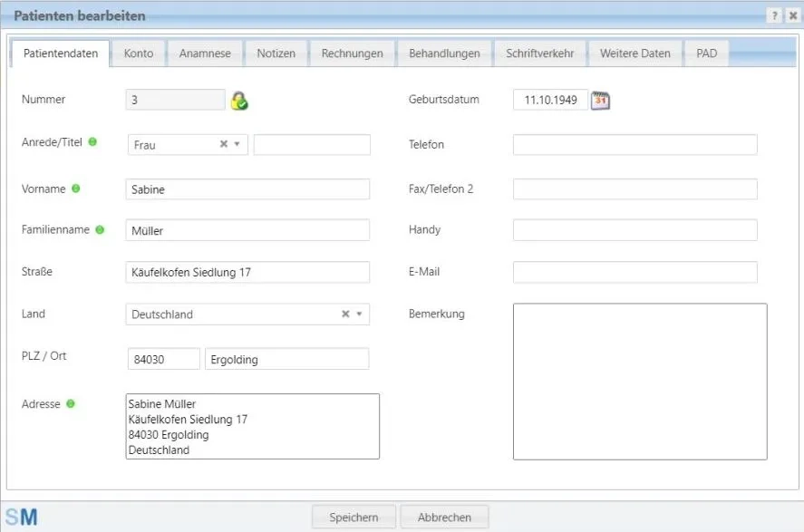
Task: Click the green dot next to Adresse
Action: 71,404
